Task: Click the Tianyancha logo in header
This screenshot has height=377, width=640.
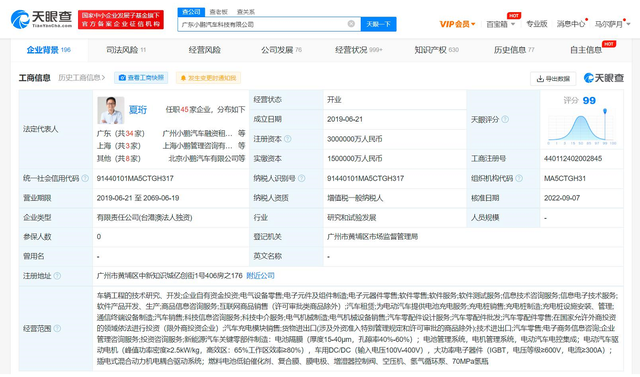Action: [x=41, y=19]
